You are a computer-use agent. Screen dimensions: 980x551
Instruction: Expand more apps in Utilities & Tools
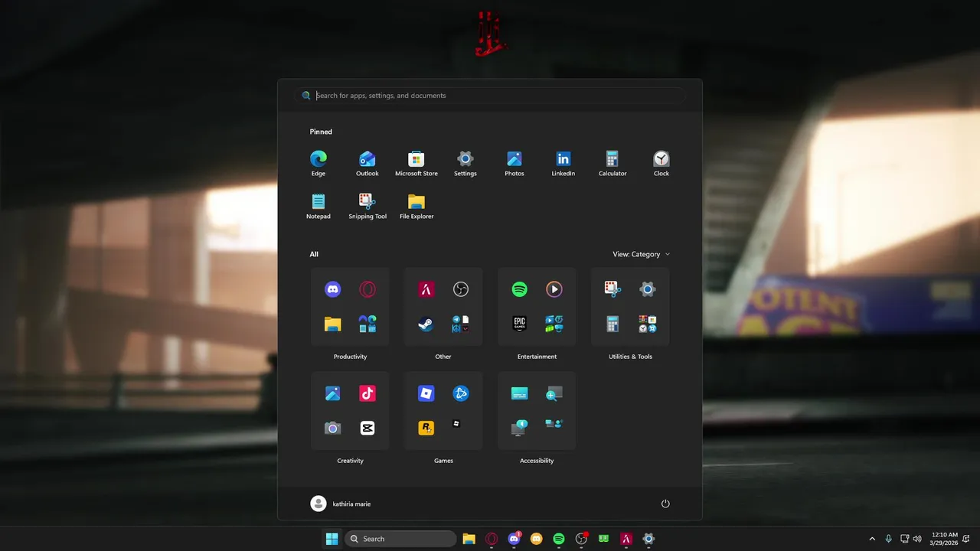[648, 324]
